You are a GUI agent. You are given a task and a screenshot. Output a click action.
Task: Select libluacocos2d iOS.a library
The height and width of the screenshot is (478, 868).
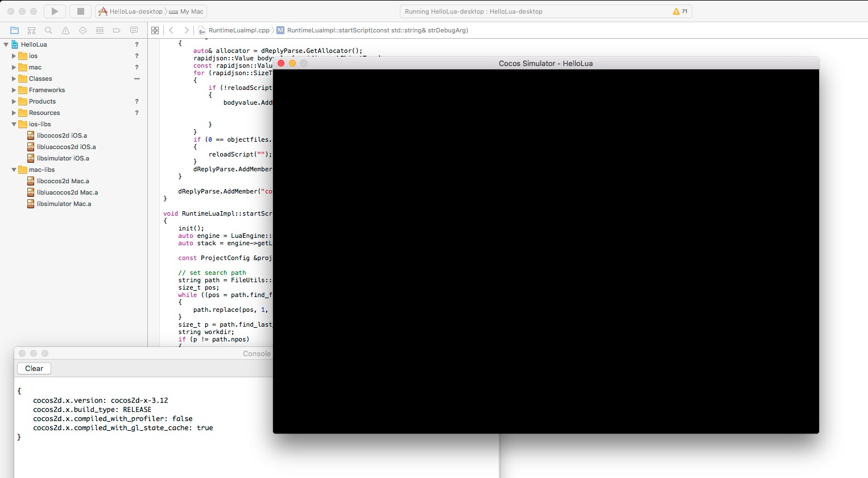(x=67, y=147)
